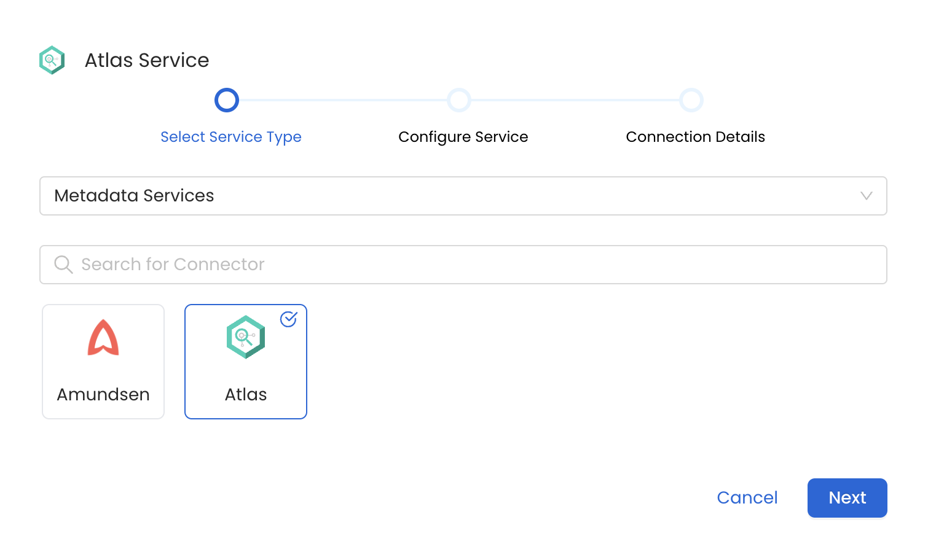Screen dimensions: 928x560
Task: Click the 'Atlas Service' title text
Action: point(147,60)
